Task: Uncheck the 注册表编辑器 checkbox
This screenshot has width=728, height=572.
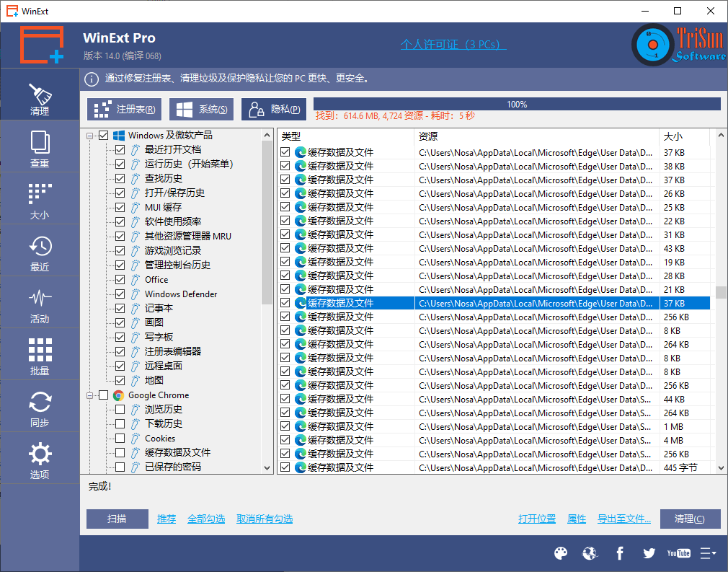Action: [x=120, y=352]
